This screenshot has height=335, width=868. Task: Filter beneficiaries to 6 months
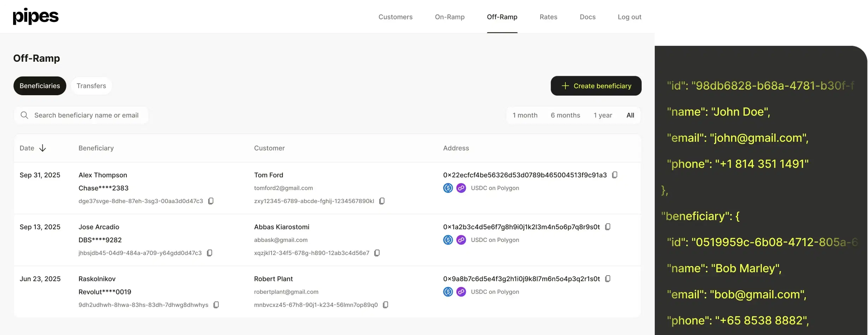565,115
